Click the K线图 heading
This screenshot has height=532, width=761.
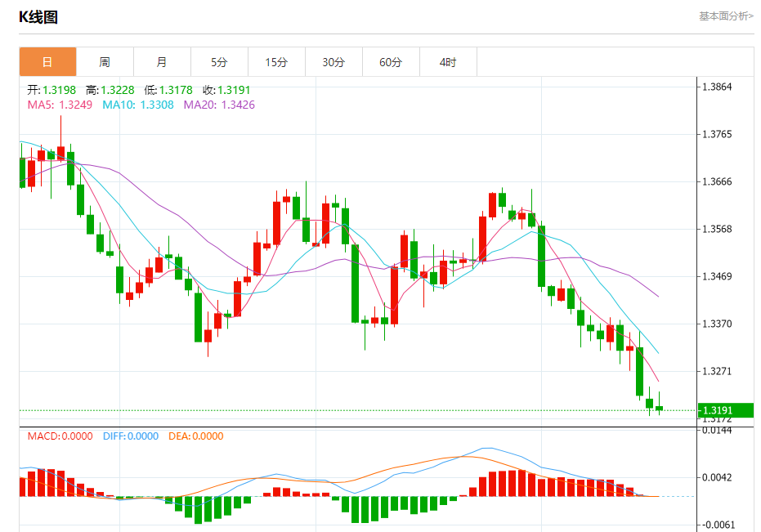pyautogui.click(x=38, y=17)
